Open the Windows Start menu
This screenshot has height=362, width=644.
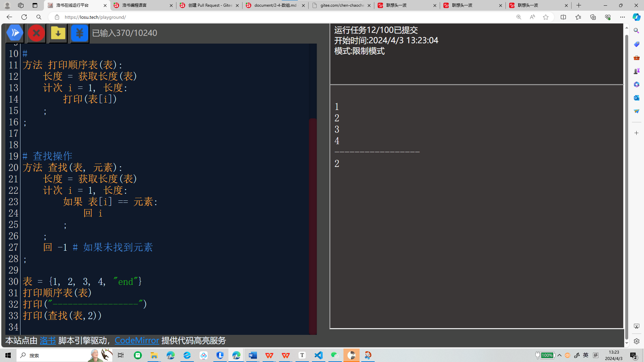(8, 355)
